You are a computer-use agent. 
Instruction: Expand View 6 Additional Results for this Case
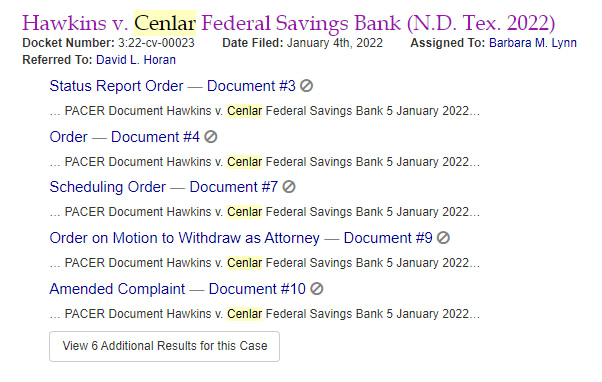(164, 346)
